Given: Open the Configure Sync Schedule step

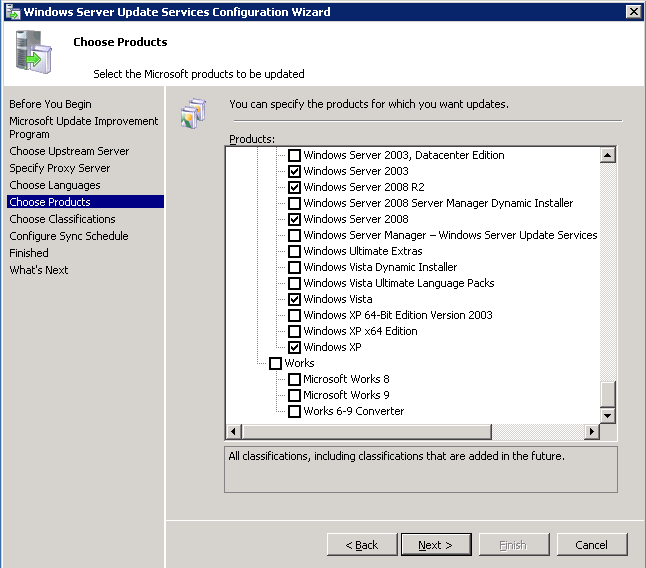Looking at the screenshot, I should pos(69,236).
